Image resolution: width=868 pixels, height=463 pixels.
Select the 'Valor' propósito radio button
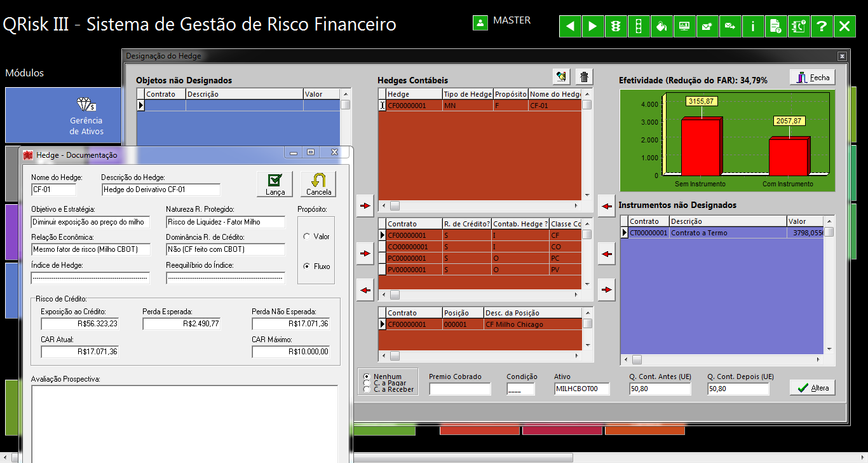click(x=307, y=237)
